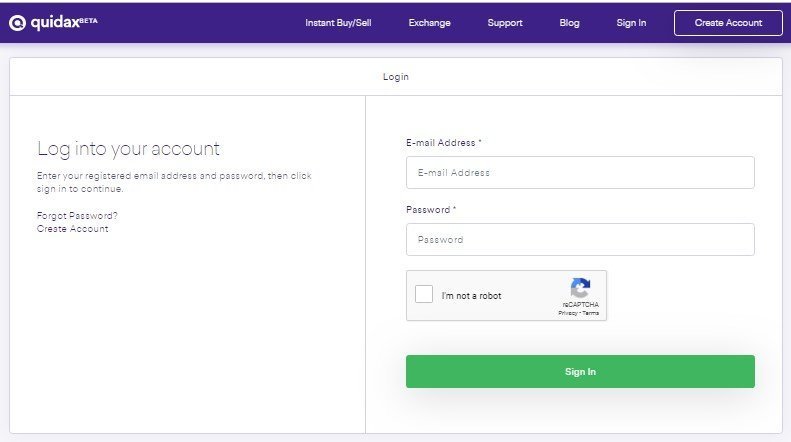Image resolution: width=791 pixels, height=442 pixels.
Task: Check the I'm not a robot box
Action: 424,294
